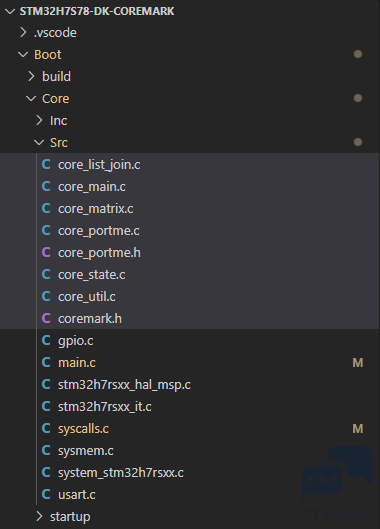Click the modified dot badge on Src
Image resolution: width=380 pixels, height=529 pixels.
tap(358, 142)
